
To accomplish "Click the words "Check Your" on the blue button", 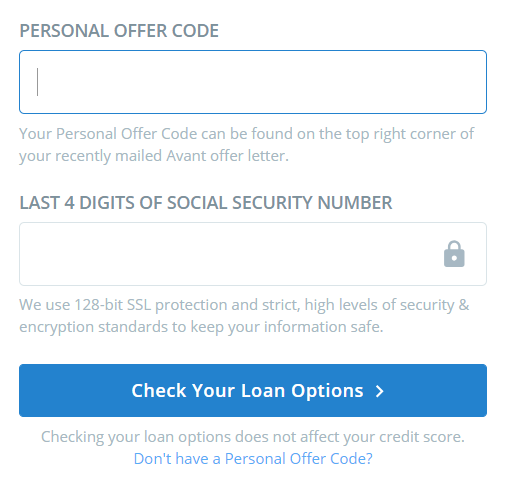I will click(x=183, y=391).
